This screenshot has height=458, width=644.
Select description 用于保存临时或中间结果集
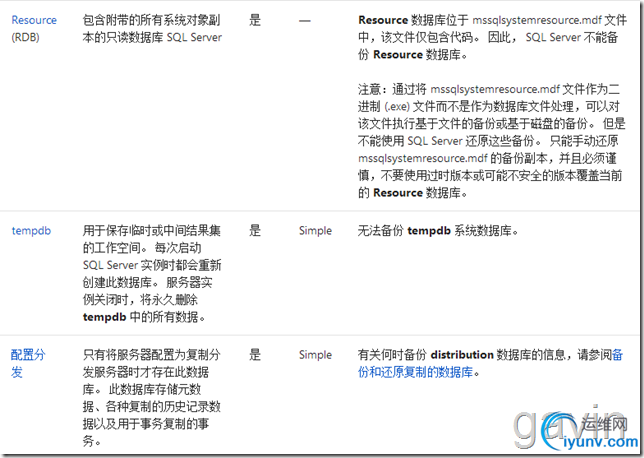click(152, 230)
